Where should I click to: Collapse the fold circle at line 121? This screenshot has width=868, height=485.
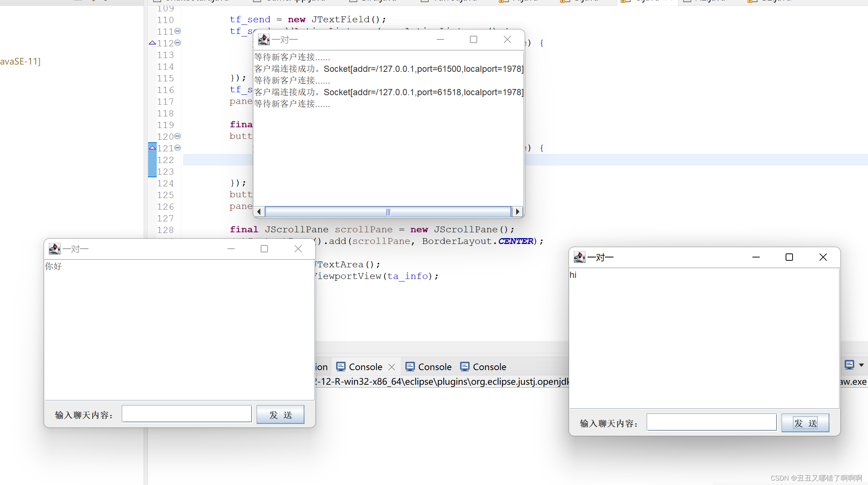[x=178, y=148]
